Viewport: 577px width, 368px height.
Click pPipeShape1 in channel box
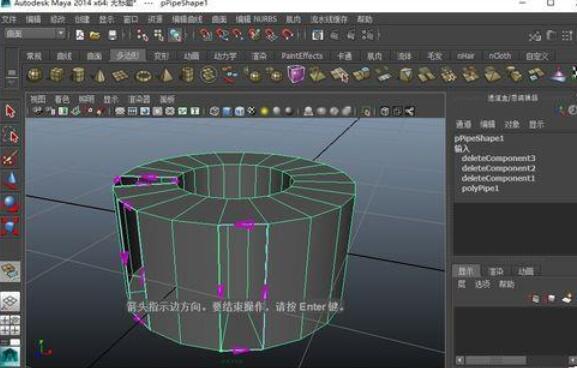pos(479,139)
